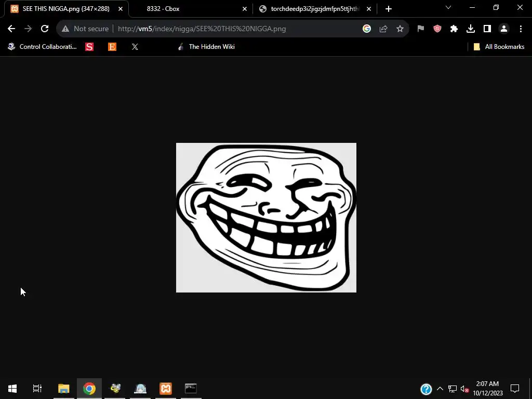Open All Bookmarks folder
The height and width of the screenshot is (399, 532).
pos(499,47)
